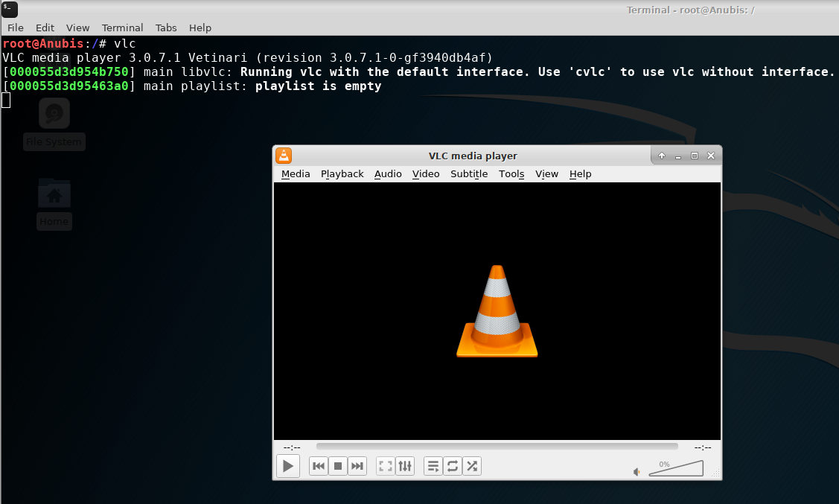The image size is (839, 504).
Task: Toggle fullscreen video mode
Action: click(386, 466)
